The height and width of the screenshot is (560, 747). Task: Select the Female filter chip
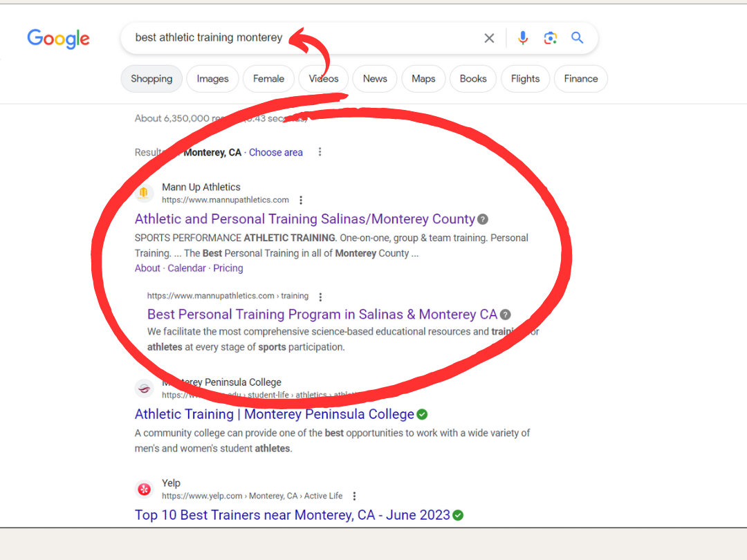click(x=268, y=79)
